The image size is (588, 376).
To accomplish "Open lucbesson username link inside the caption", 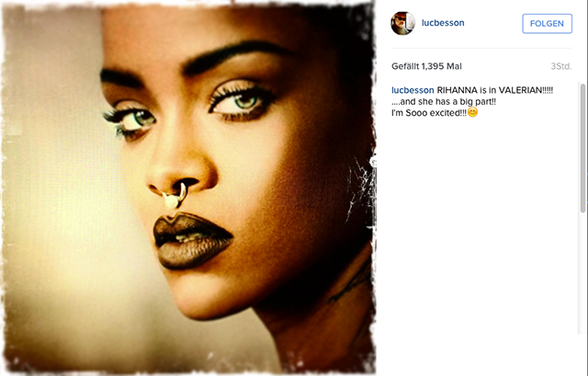I will [x=413, y=90].
